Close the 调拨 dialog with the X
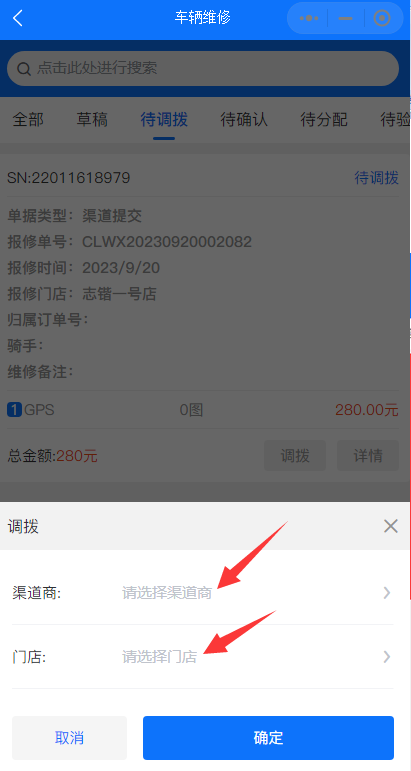411x771 pixels. pos(391,526)
